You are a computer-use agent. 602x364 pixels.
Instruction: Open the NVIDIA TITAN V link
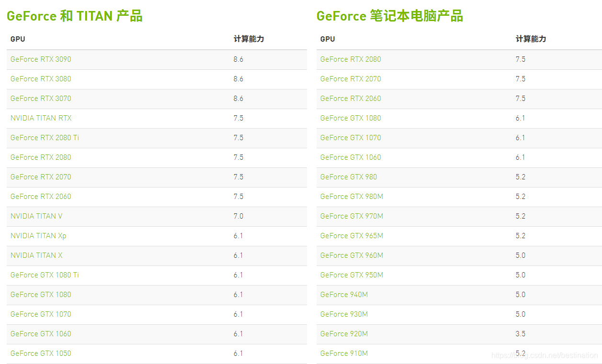pyautogui.click(x=36, y=216)
